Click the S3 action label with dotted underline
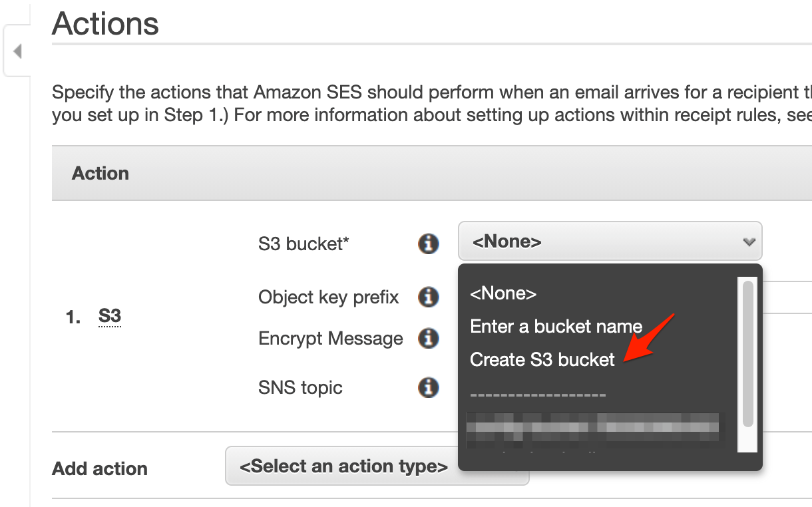The height and width of the screenshot is (507, 812). click(x=109, y=317)
